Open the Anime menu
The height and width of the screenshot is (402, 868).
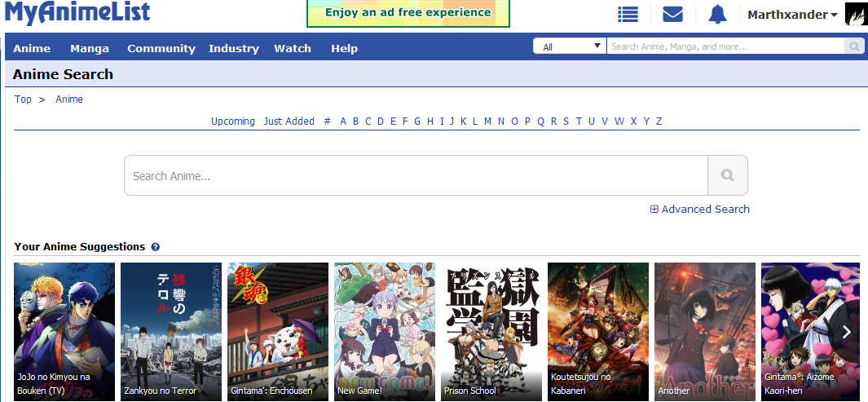32,48
